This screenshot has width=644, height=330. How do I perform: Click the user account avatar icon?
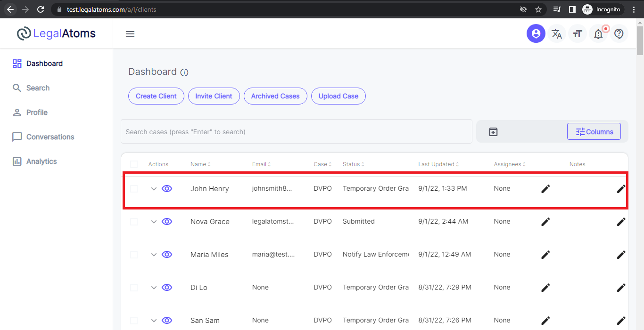coord(536,34)
